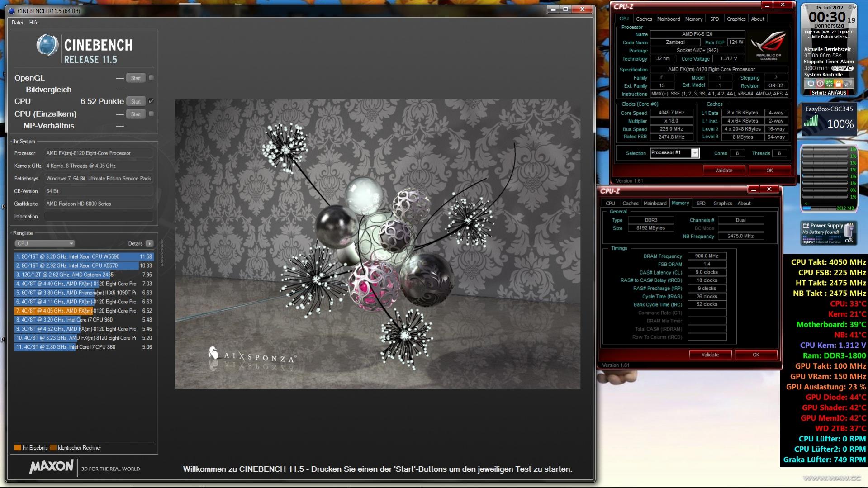
Task: Click the timer checkmark icon beside 3:00 min
Action: (844, 68)
